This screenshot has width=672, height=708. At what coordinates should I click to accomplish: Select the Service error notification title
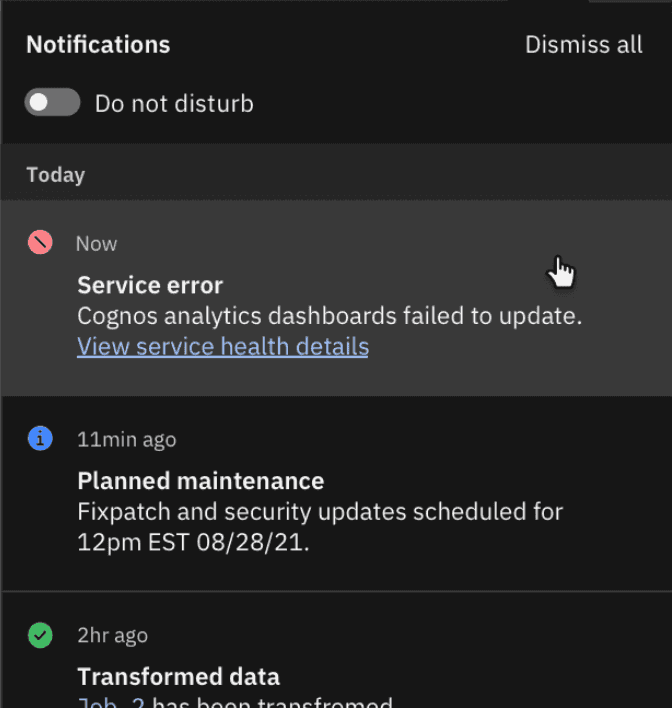pos(150,285)
